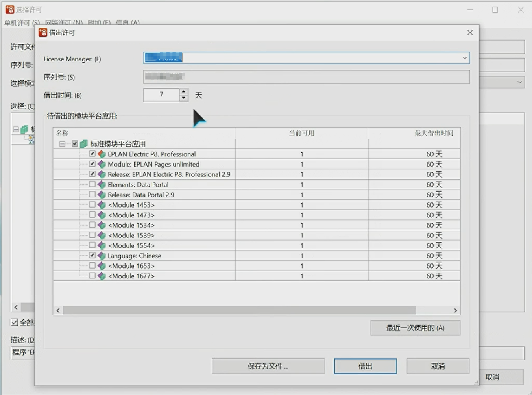Click the Release: EPLAN Electric P8. Professional 2.9 icon
Screen dimensions: 532x395
click(102, 174)
